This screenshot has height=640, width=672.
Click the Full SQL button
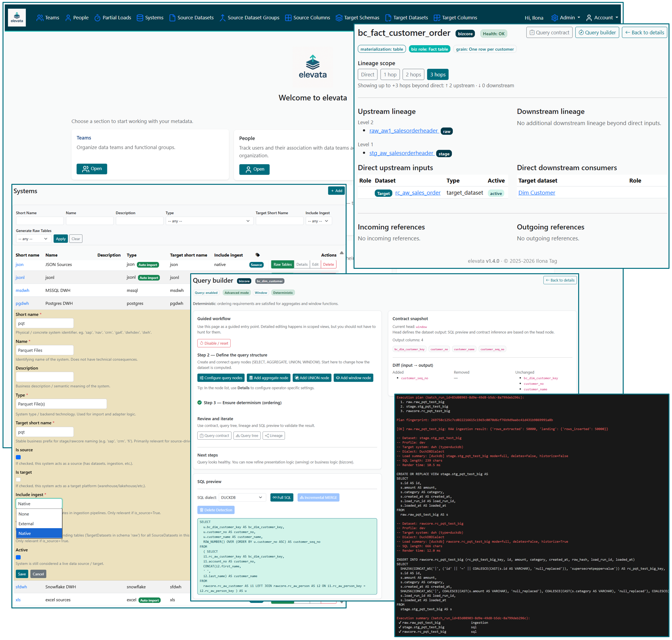[x=282, y=498]
